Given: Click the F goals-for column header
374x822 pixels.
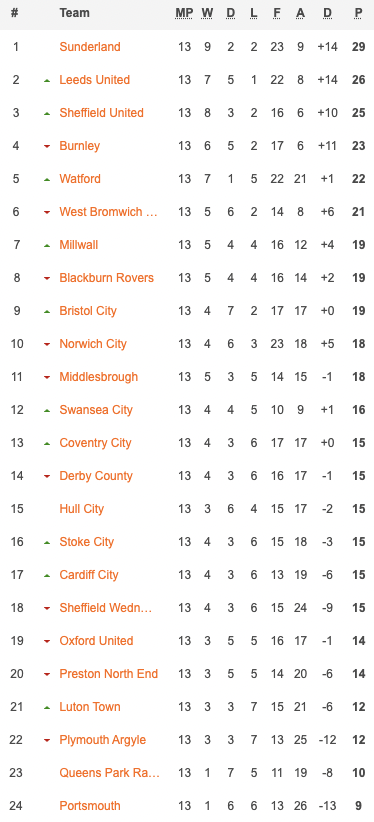Looking at the screenshot, I should pos(277,13).
